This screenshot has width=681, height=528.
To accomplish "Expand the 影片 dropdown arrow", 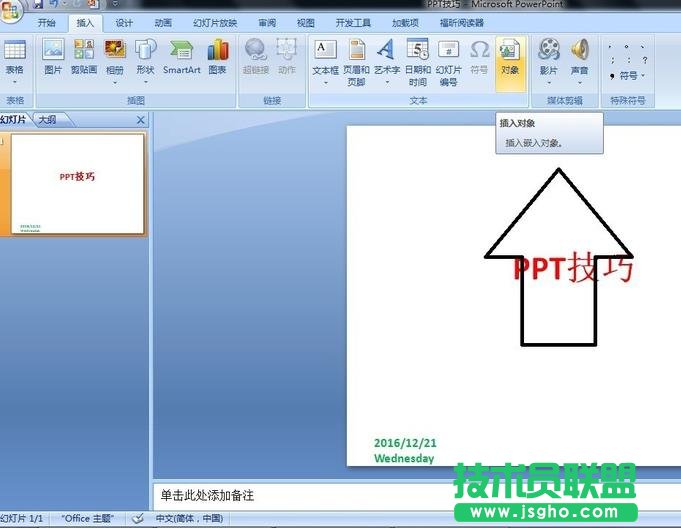I will [x=549, y=82].
